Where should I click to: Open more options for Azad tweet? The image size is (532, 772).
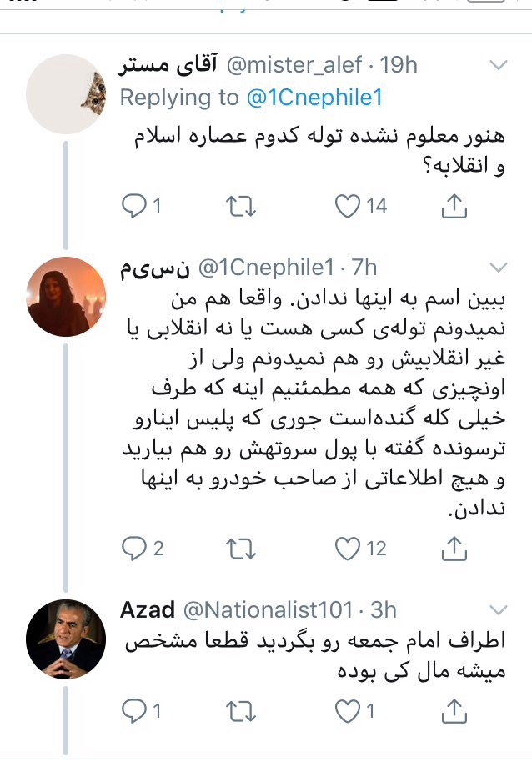pos(498,609)
